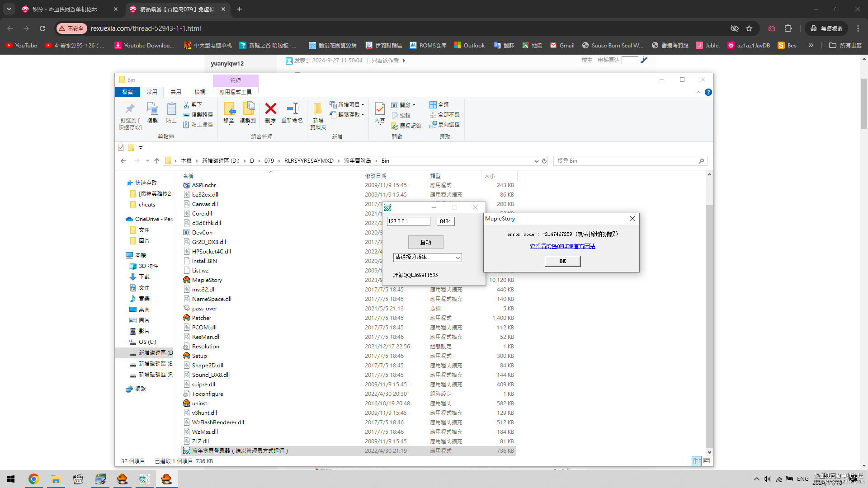
Task: Click the Explorer help question mark icon
Action: pos(708,92)
